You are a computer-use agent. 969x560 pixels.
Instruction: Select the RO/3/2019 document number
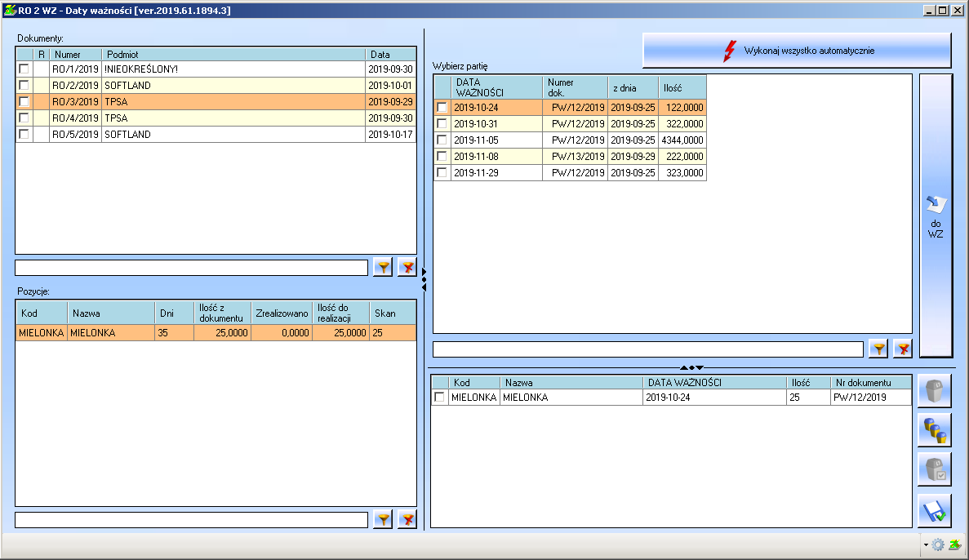point(75,101)
